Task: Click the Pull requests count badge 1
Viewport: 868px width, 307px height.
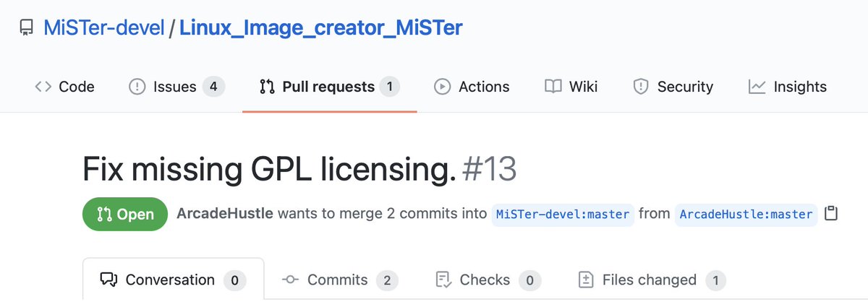Action: pyautogui.click(x=389, y=87)
